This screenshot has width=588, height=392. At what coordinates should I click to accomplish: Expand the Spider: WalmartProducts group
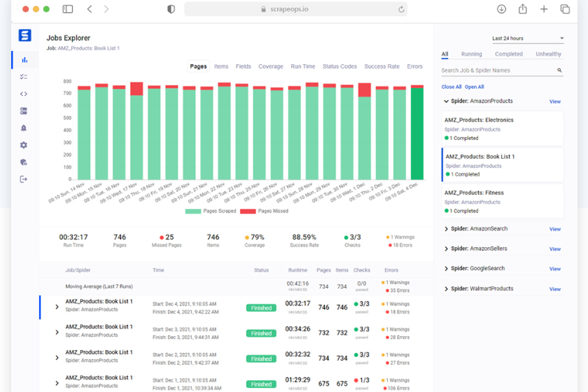[446, 289]
